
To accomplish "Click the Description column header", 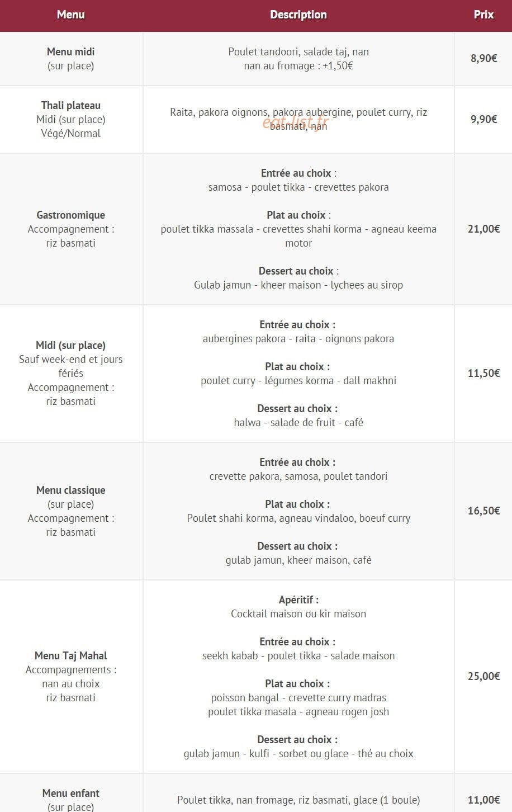I will [298, 15].
